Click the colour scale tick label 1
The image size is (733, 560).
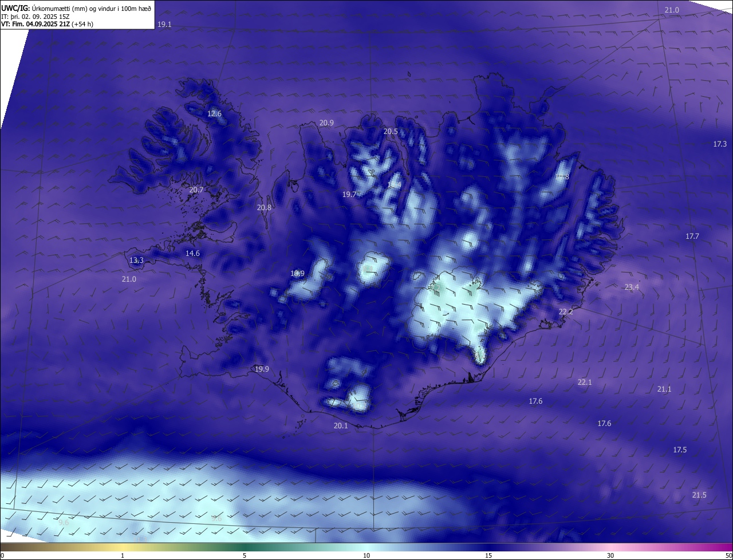[x=123, y=556]
